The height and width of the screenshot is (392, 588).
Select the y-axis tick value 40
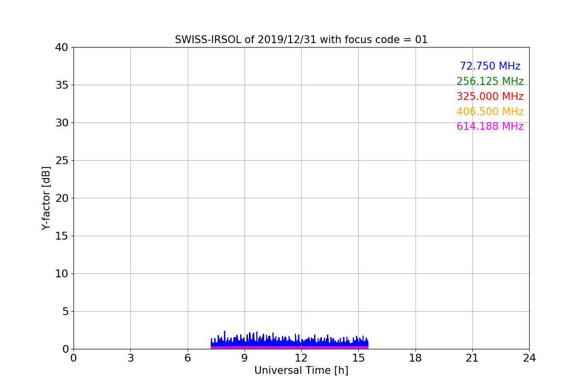click(62, 48)
